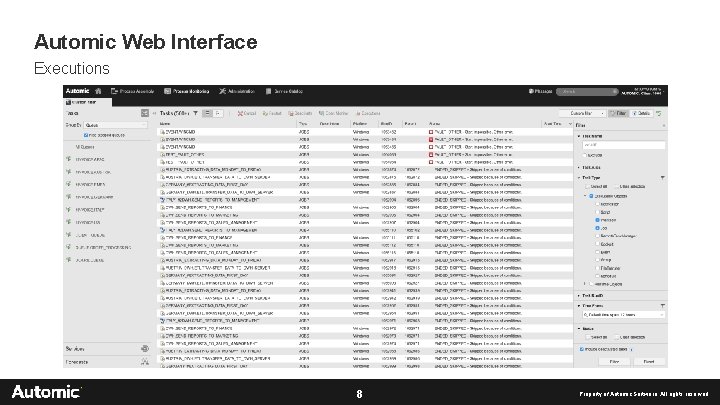
Task: Select All Queues in the sidebar
Action: pos(85,147)
